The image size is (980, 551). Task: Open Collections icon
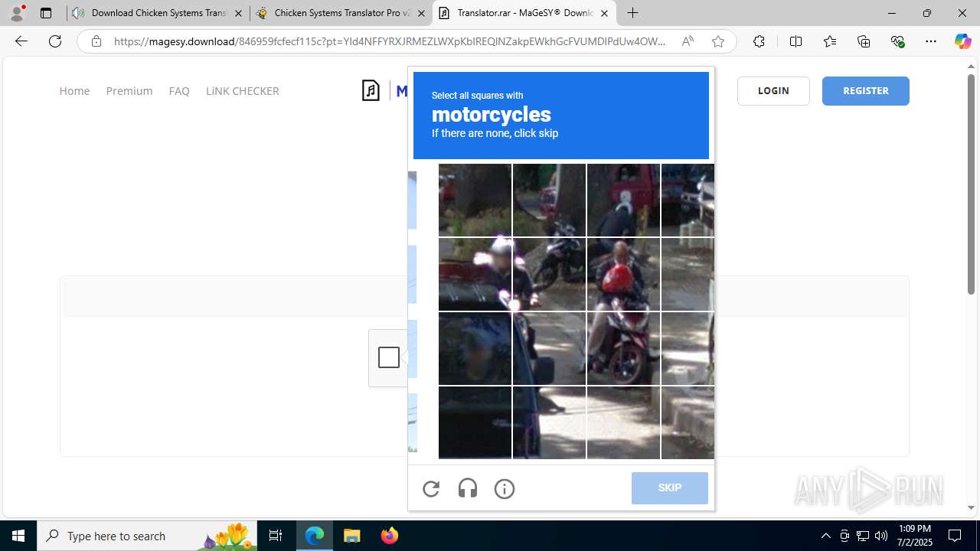point(864,41)
